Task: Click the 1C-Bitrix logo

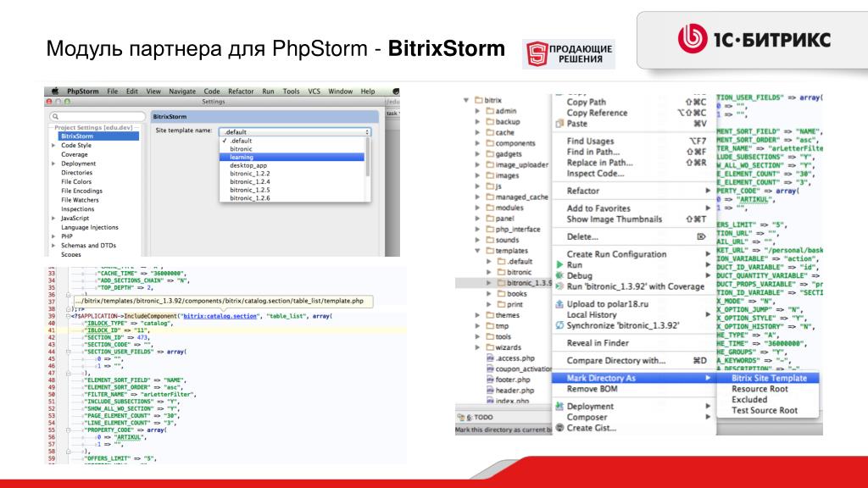Action: click(754, 39)
